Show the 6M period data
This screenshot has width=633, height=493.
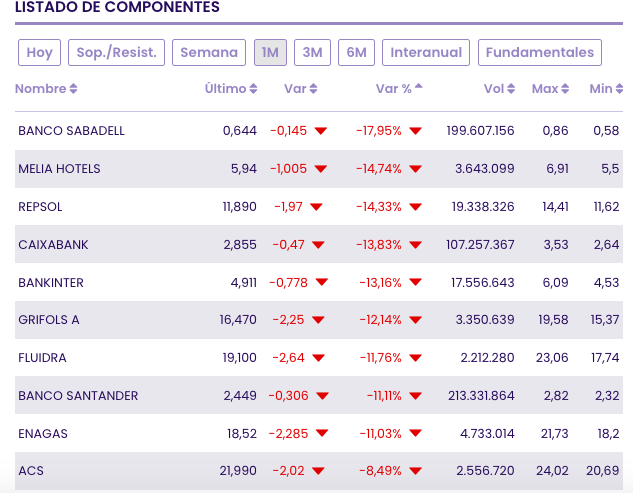click(x=356, y=52)
